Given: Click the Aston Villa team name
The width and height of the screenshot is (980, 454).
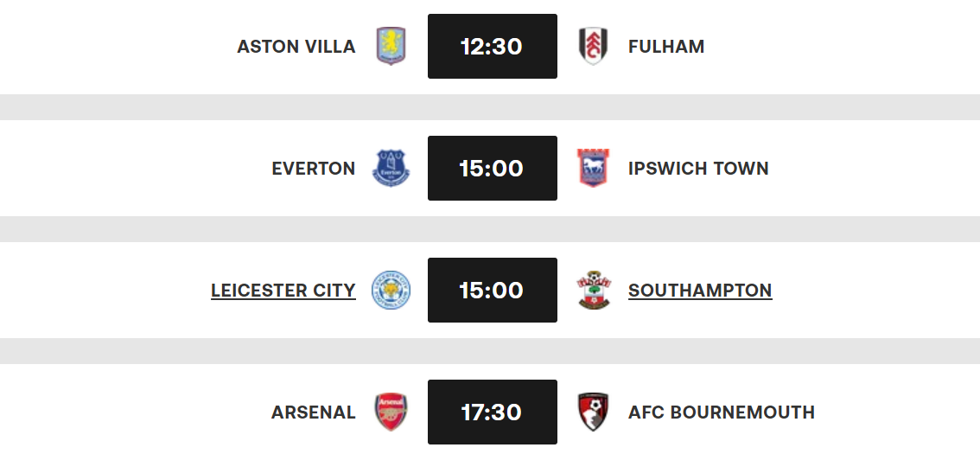Looking at the screenshot, I should (x=296, y=47).
